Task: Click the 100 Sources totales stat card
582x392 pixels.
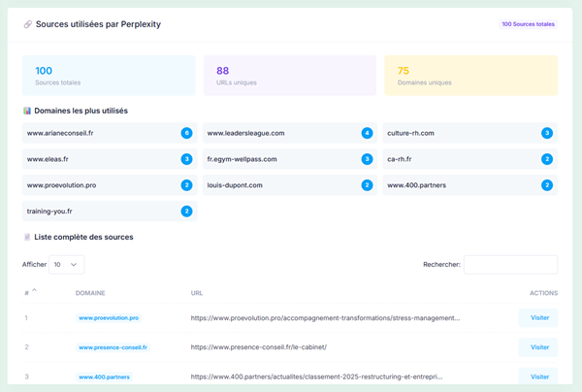Action: click(x=109, y=76)
